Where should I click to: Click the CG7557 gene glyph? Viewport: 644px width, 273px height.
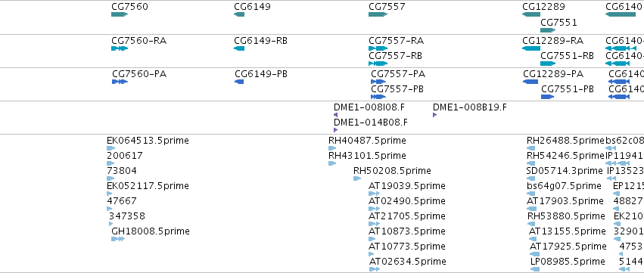(378, 14)
